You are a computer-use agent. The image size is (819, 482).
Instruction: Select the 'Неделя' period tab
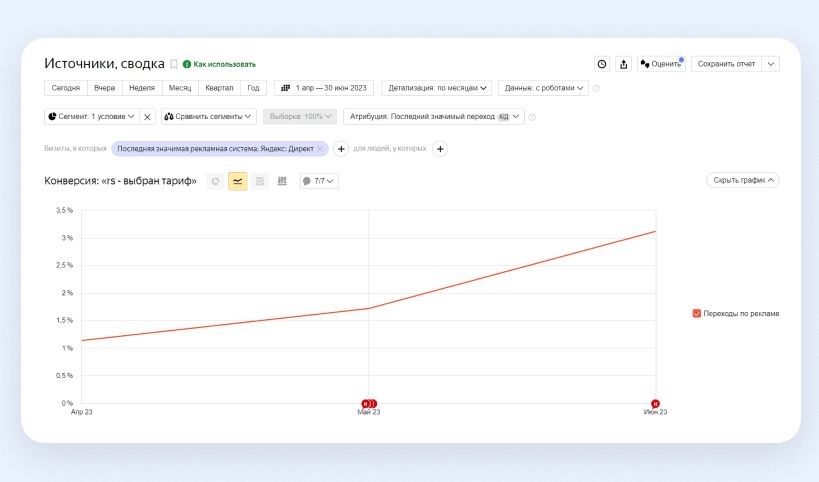pyautogui.click(x=142, y=88)
